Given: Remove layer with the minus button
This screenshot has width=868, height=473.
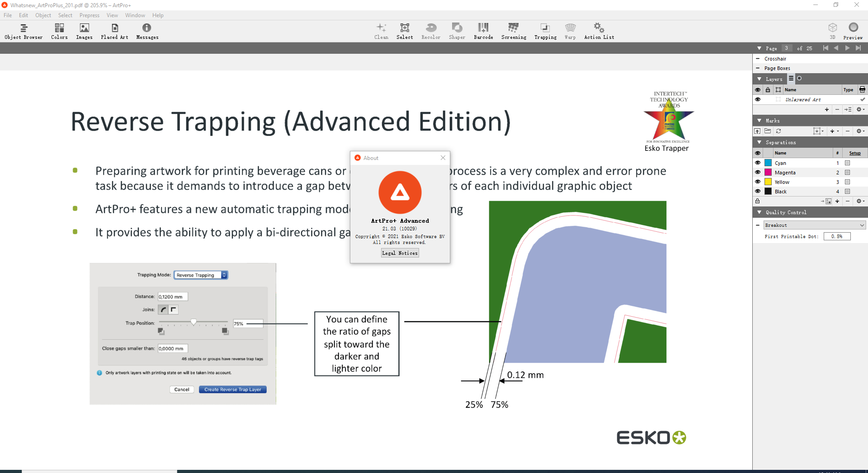Looking at the screenshot, I should point(837,109).
